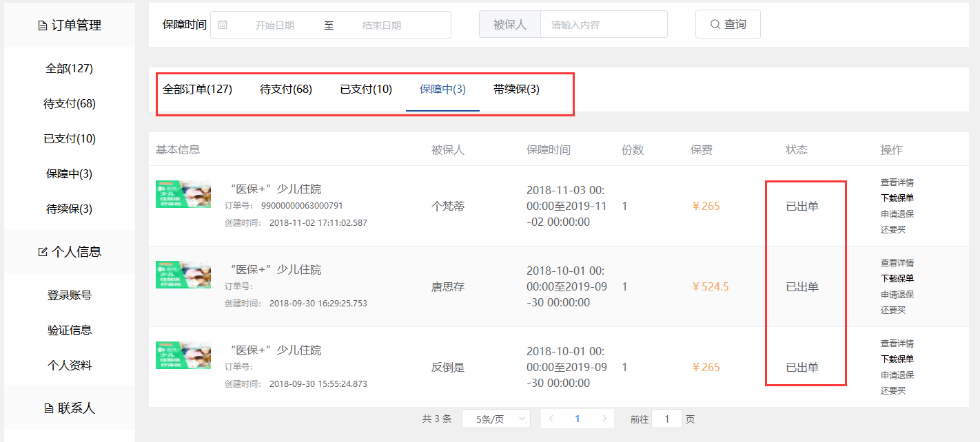Go to previous page with left arrow
Image resolution: width=980 pixels, height=442 pixels.
click(x=551, y=419)
